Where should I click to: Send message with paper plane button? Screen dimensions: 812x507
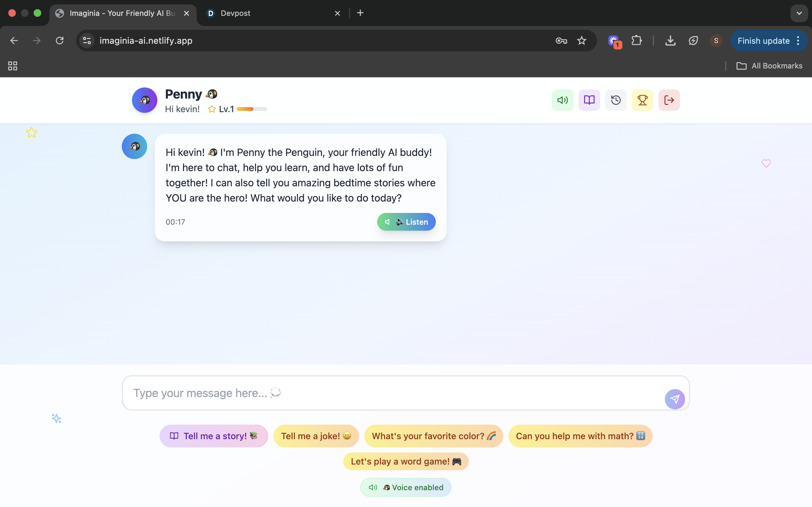674,399
